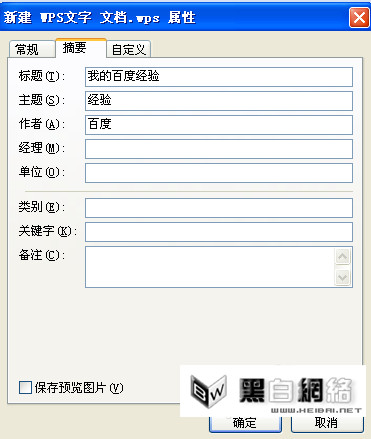Click the 黑白网络 watermark logo
This screenshot has width=371, height=439.
point(273,391)
